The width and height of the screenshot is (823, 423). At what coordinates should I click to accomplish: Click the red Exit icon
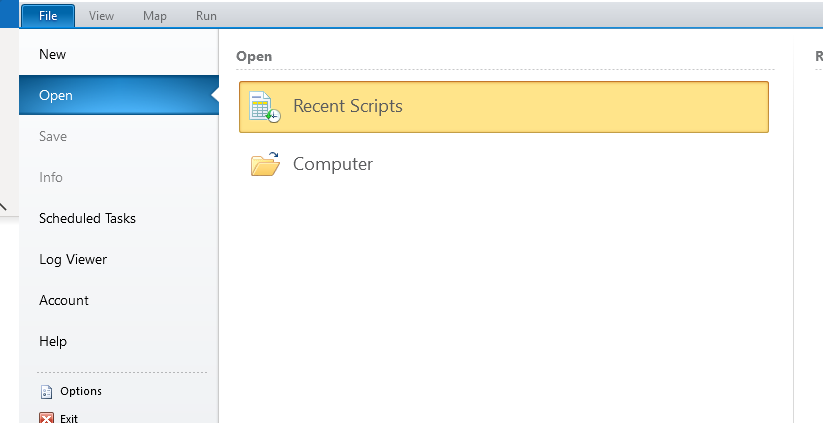point(45,418)
